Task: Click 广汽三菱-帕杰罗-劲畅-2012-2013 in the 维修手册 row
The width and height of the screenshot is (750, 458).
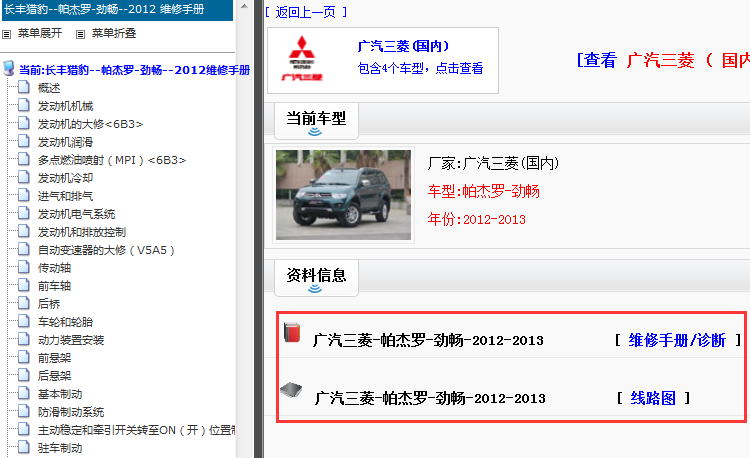Action: tap(428, 340)
